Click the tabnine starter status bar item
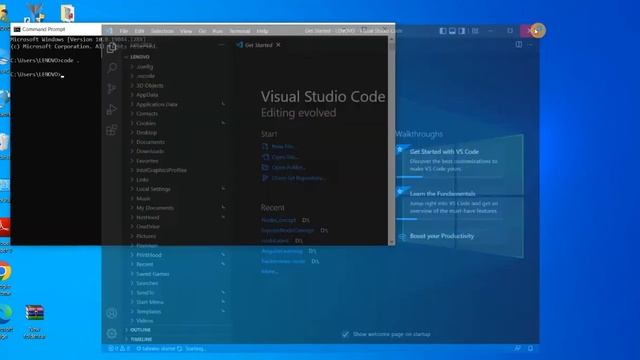This screenshot has height=360, width=640. coord(155,349)
